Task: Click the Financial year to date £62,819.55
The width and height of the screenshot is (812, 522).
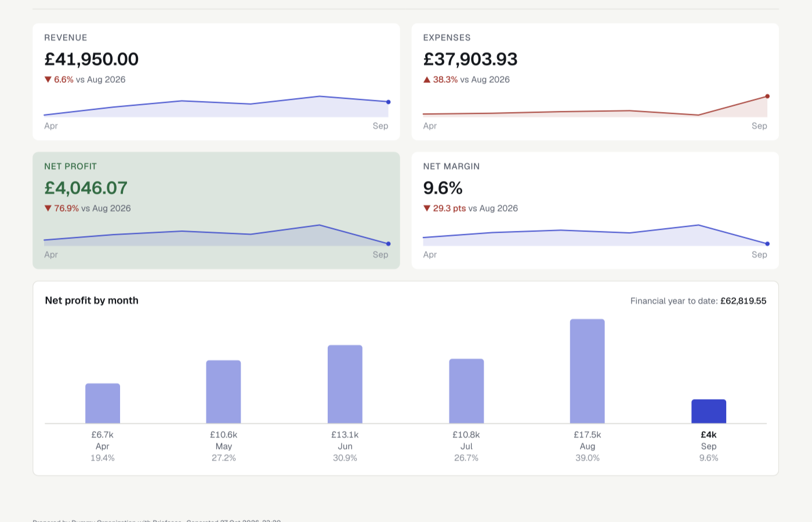Action: click(x=698, y=301)
